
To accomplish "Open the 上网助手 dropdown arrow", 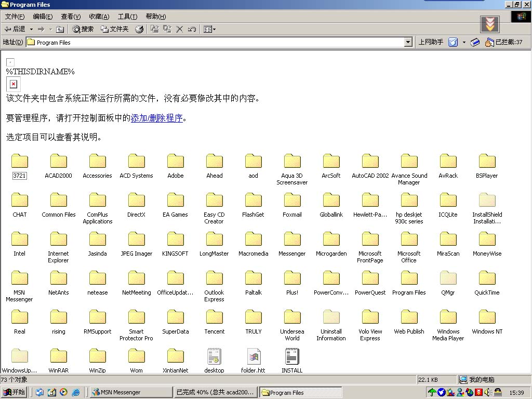I will pos(464,42).
